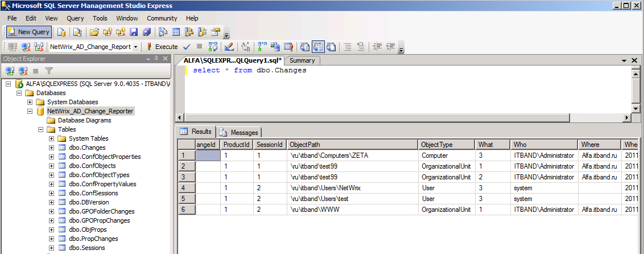Image resolution: width=644 pixels, height=254 pixels.
Task: Click the Decrease Indent icon
Action: coord(377,47)
